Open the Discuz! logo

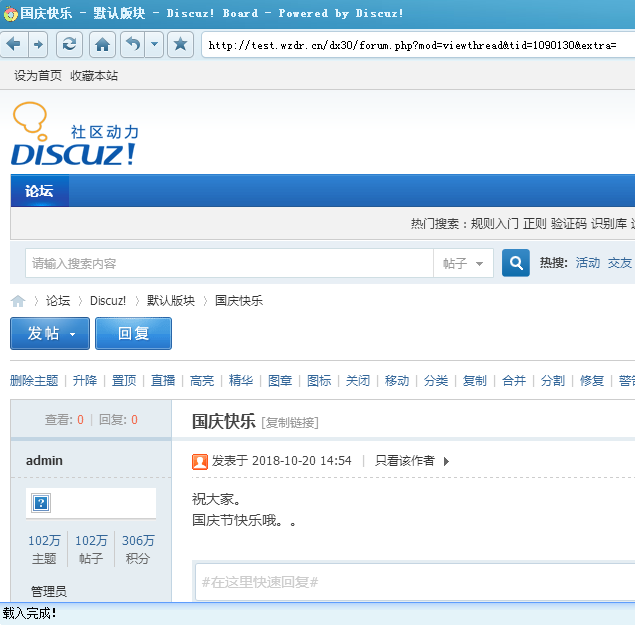[75, 134]
